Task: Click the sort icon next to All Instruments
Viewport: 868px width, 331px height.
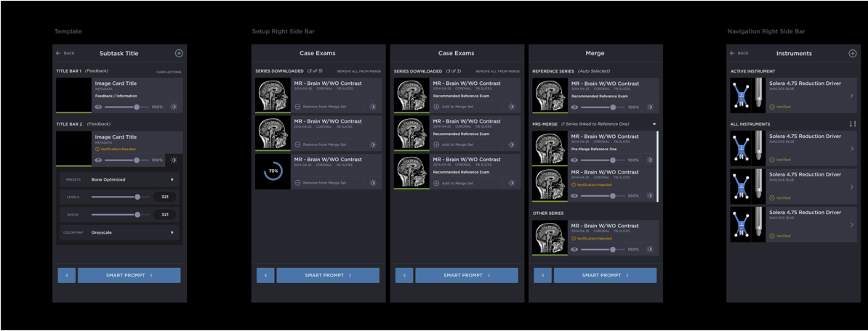Action: tap(853, 124)
